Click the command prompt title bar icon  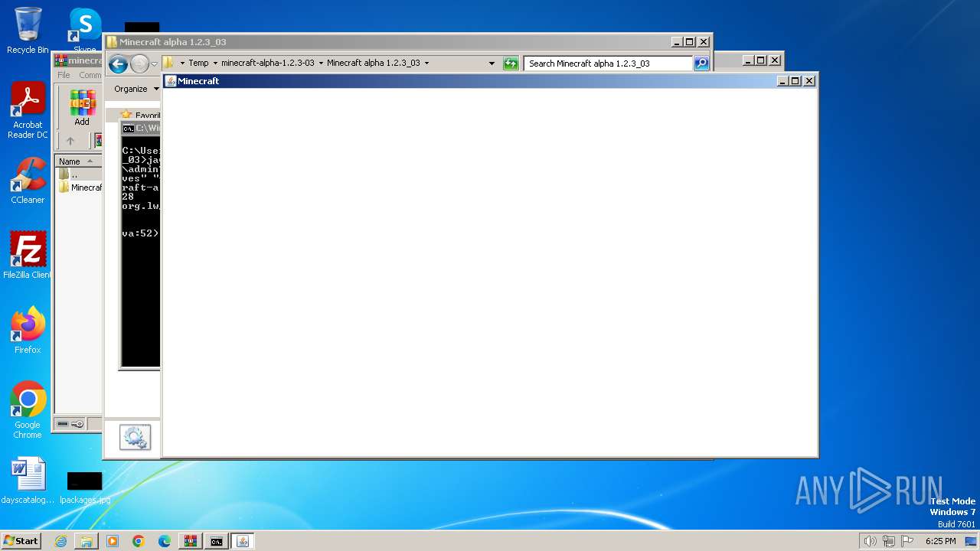(128, 129)
